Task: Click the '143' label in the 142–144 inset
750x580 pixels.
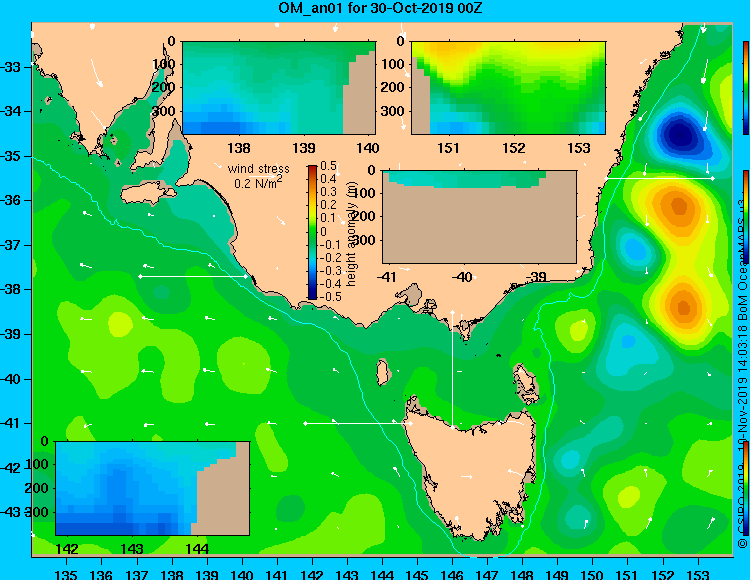Action: (x=132, y=549)
